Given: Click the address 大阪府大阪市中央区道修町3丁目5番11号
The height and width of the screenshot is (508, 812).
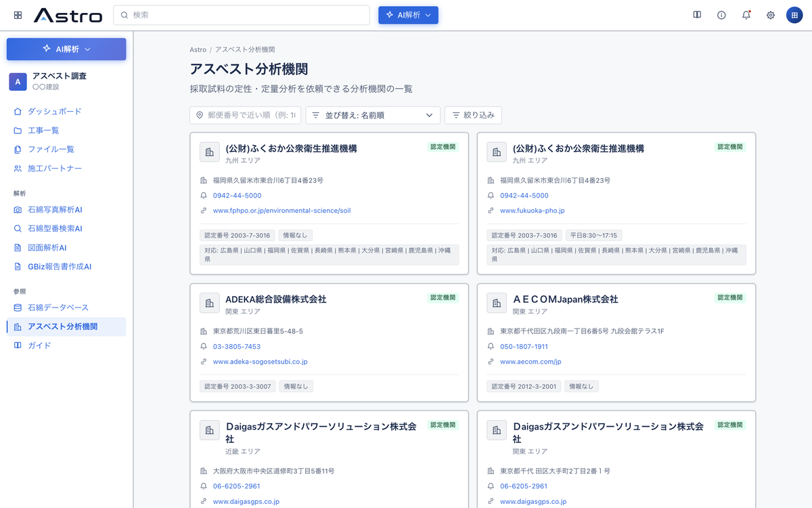Looking at the screenshot, I should coord(273,471).
